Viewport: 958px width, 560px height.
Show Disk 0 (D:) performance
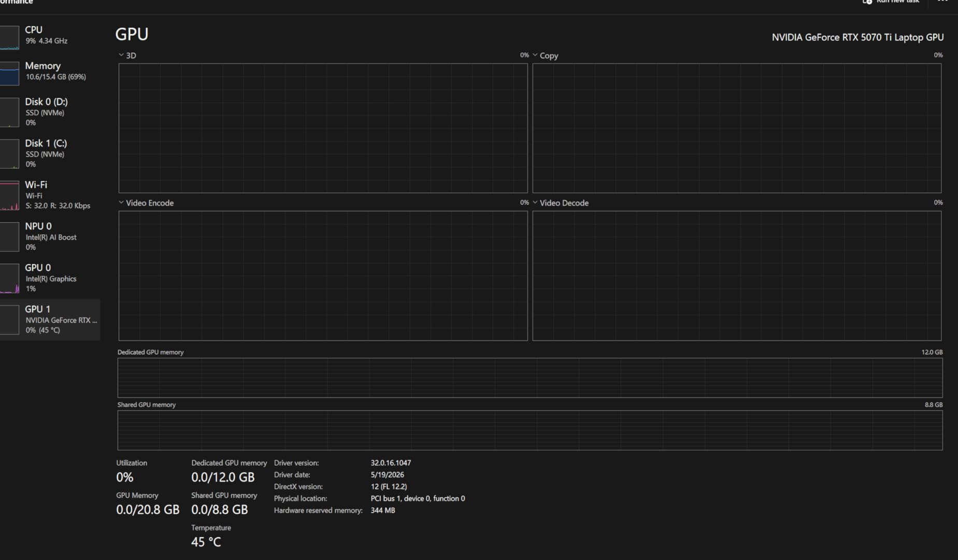click(50, 111)
